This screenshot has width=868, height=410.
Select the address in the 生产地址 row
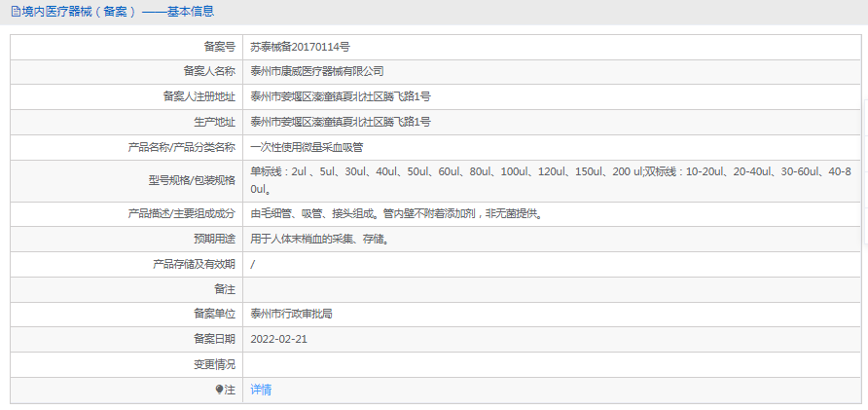341,122
